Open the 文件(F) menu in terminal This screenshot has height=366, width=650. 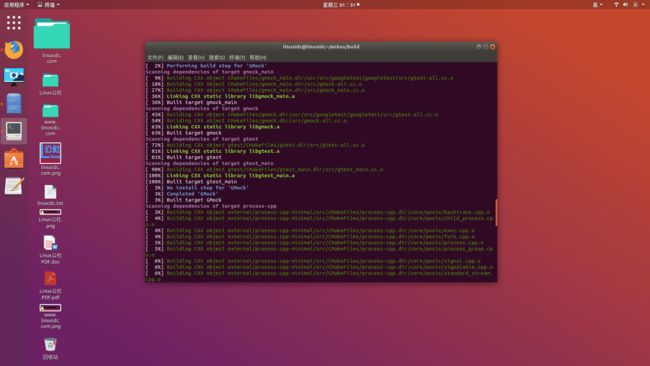(155, 58)
